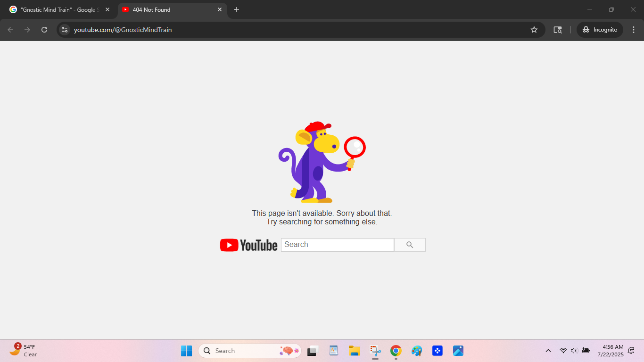
Task: Open Snipping Tool from the taskbar
Action: 375,351
